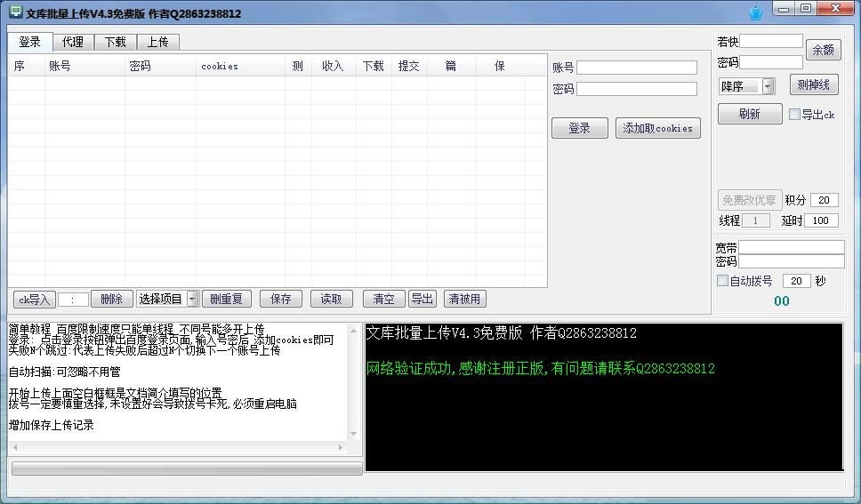
Task: Click the 自动扫描:可忽略不用管 line
Action: pyautogui.click(x=65, y=372)
